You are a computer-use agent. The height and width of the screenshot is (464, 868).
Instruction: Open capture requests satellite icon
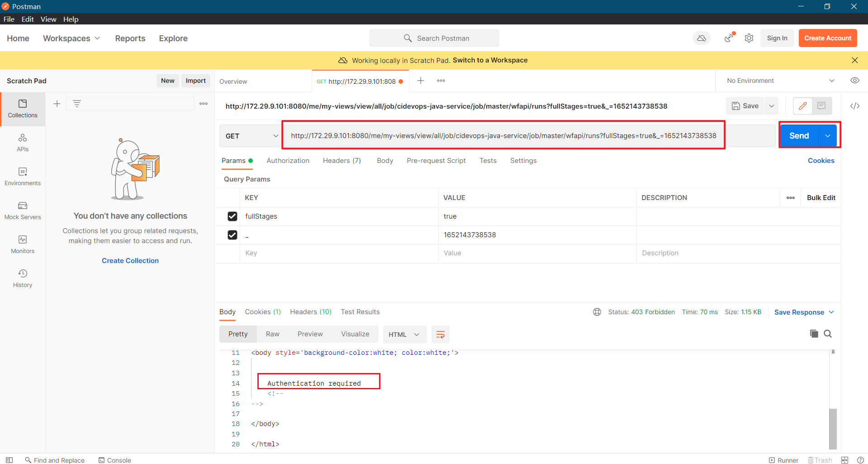click(x=729, y=38)
